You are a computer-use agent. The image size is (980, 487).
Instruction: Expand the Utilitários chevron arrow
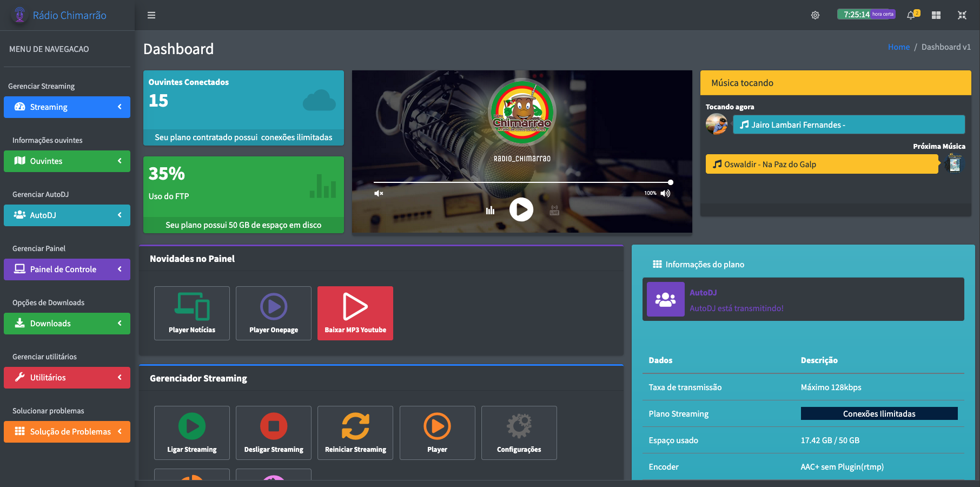pos(120,377)
